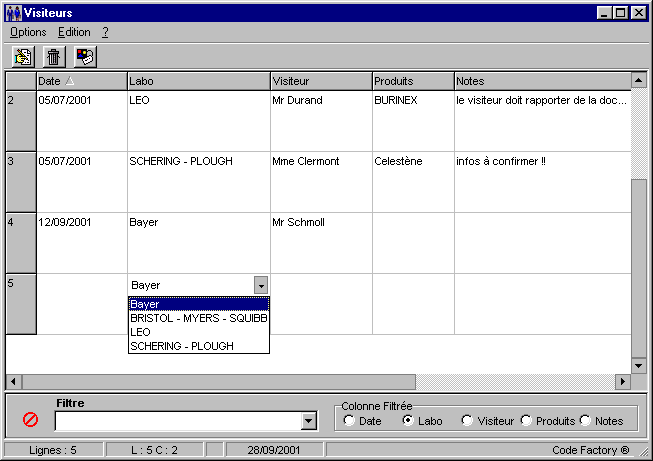Image resolution: width=653 pixels, height=461 pixels.
Task: Click the Visiteur column header
Action: tap(321, 81)
